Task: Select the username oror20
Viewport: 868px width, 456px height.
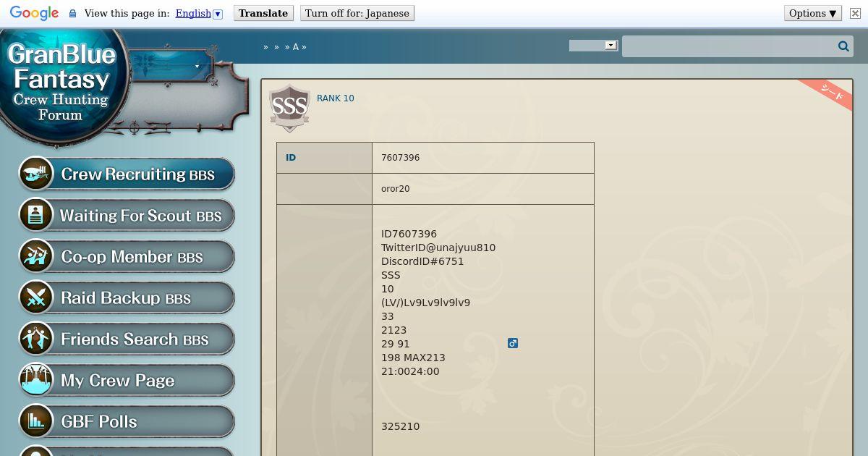Action: coord(396,189)
